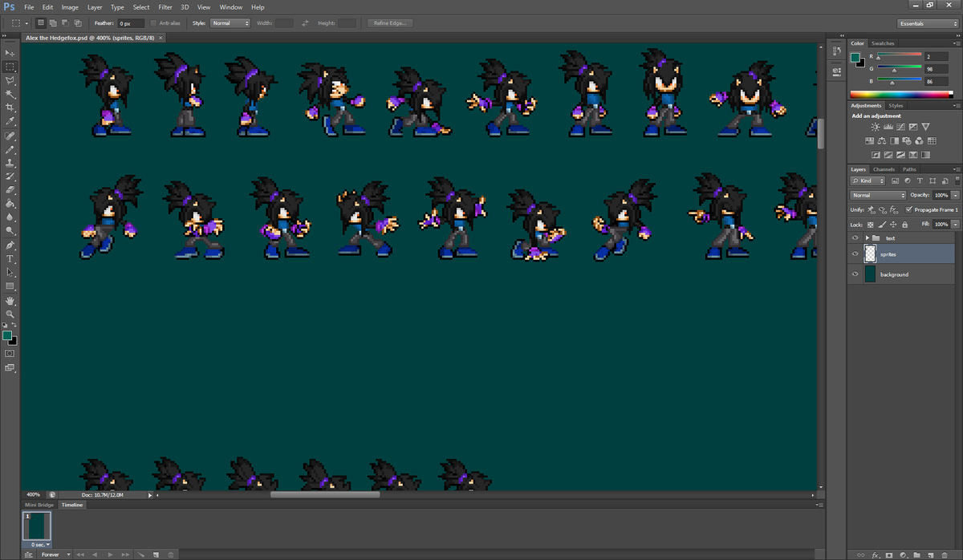Select the Blur tool

click(x=10, y=217)
